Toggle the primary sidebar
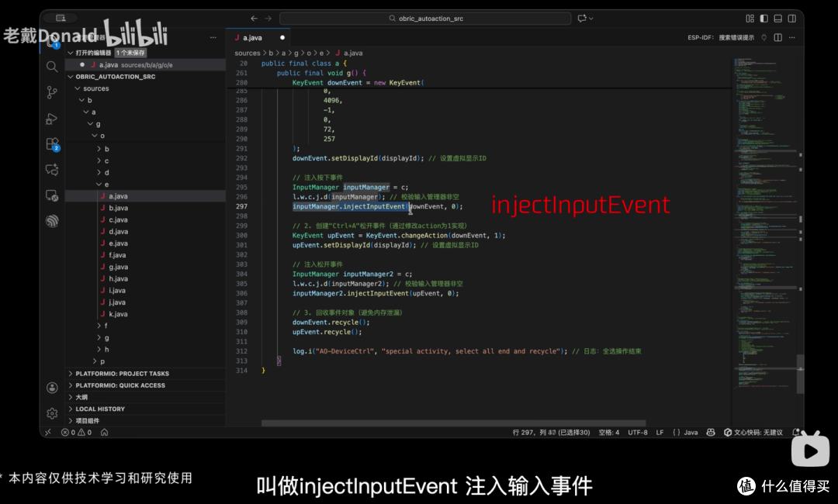The height and width of the screenshot is (504, 838). point(764,18)
